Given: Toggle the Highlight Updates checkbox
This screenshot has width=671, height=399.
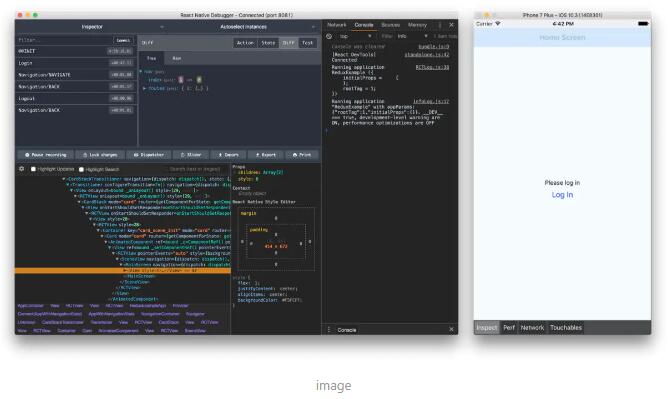Looking at the screenshot, I should (x=33, y=169).
